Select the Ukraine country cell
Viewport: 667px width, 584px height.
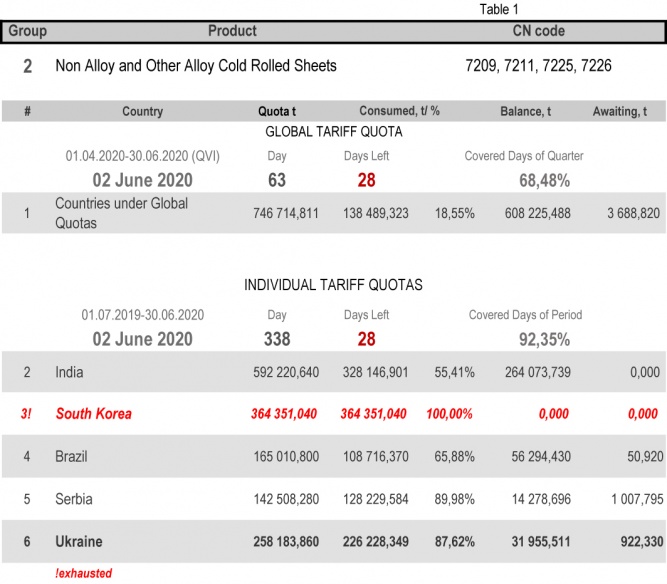pyautogui.click(x=78, y=541)
